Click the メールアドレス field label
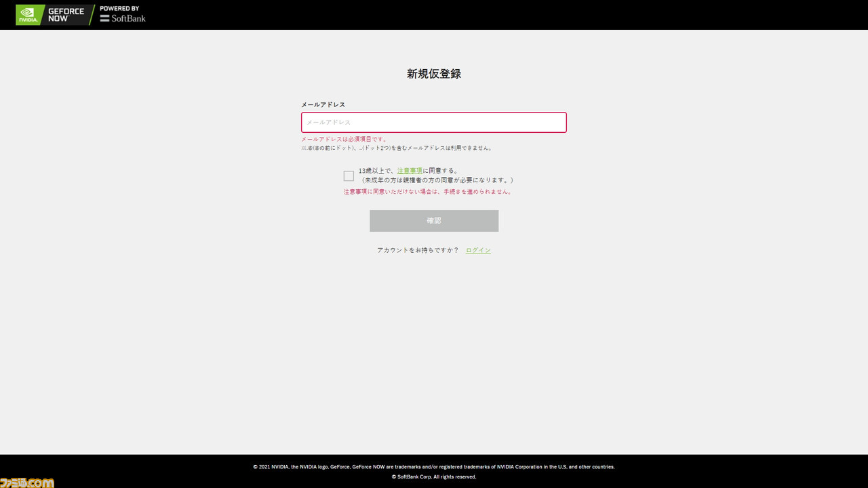The height and width of the screenshot is (488, 868). (x=323, y=104)
